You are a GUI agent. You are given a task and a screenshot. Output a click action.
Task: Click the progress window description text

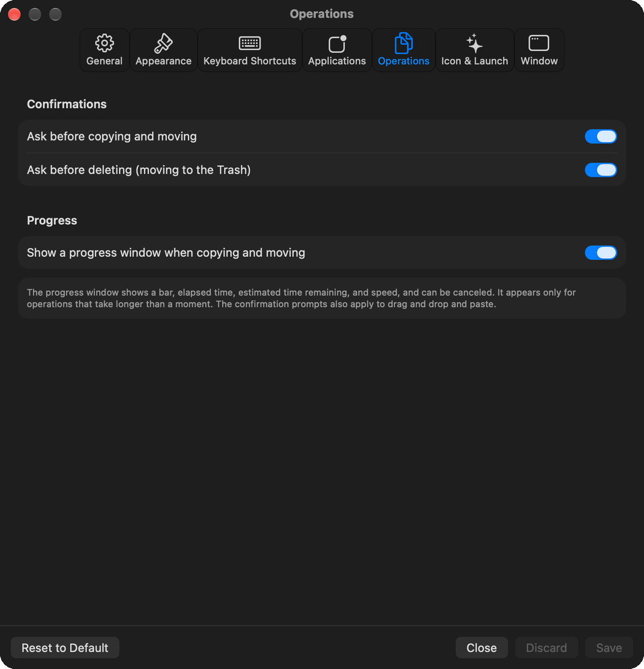302,299
